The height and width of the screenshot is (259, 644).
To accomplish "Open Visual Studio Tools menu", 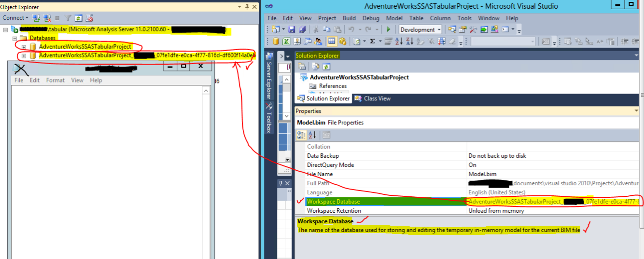I will pyautogui.click(x=464, y=18).
